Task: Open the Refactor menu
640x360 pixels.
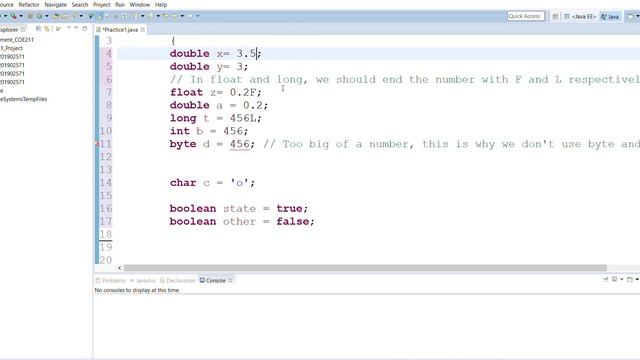Action: [29, 4]
